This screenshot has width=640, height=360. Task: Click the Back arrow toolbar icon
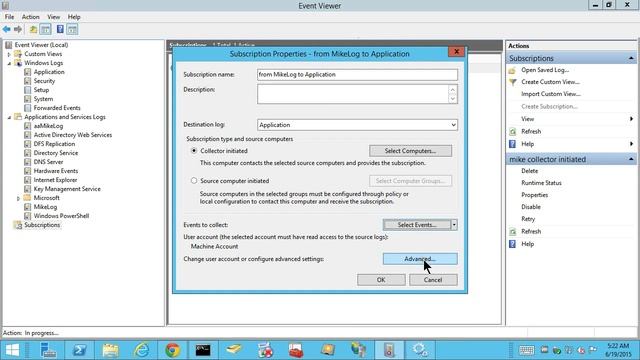tap(7, 29)
